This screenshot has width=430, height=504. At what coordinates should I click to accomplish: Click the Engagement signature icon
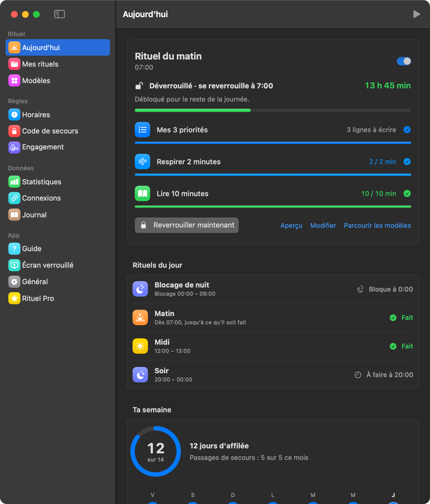coord(14,147)
